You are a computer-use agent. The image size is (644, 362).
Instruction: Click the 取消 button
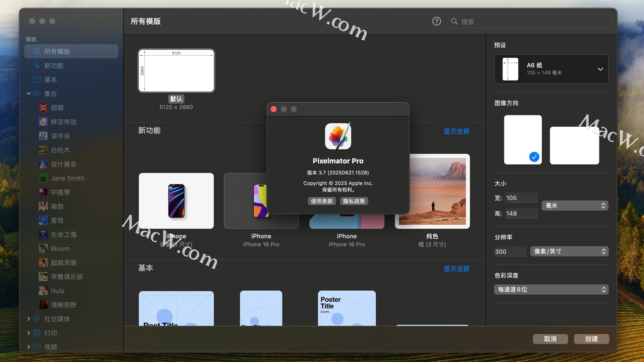[x=550, y=339]
